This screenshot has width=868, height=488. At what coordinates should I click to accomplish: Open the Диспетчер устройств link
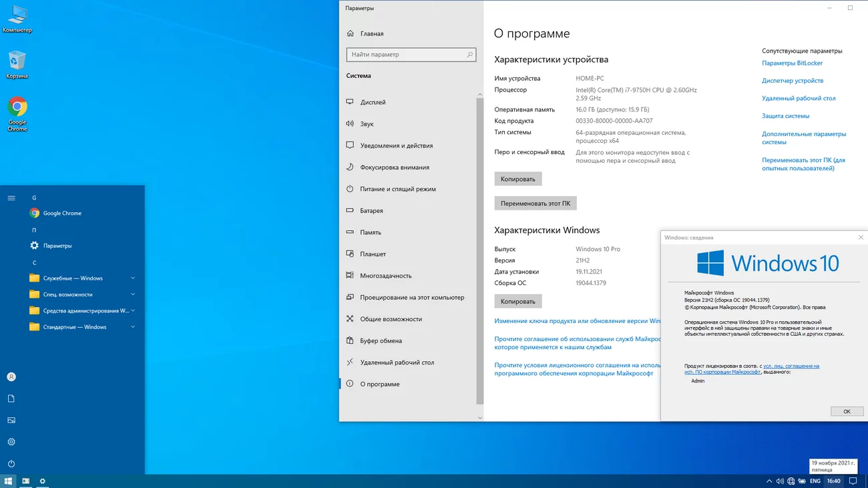(x=793, y=81)
